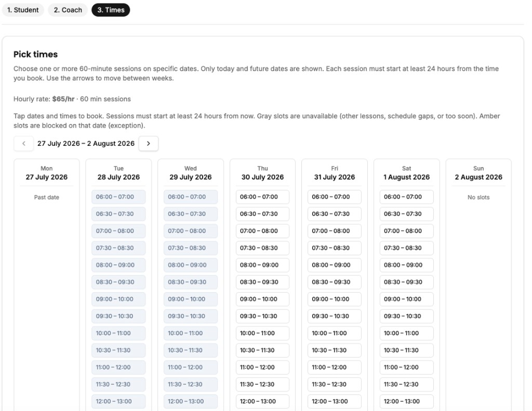Screen dimensions: 532x411
Task: Choose Sat 1 August 11:00 – 12:00 slot
Action: click(x=406, y=367)
